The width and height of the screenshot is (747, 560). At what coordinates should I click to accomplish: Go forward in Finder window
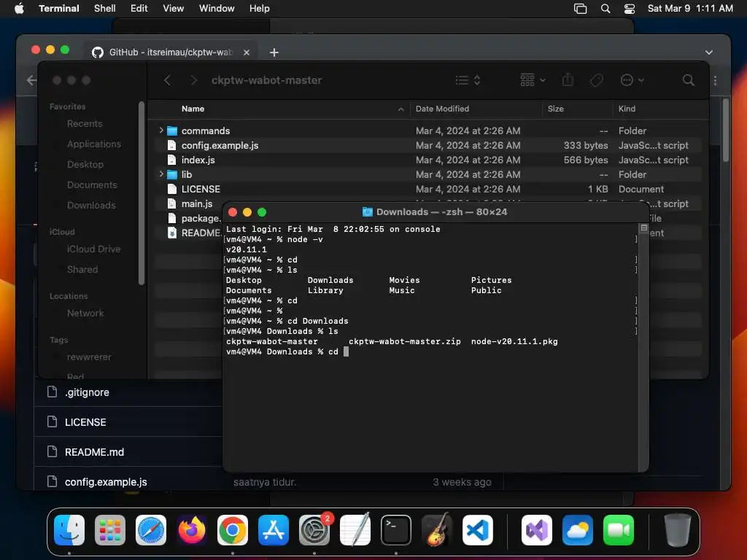pos(193,80)
